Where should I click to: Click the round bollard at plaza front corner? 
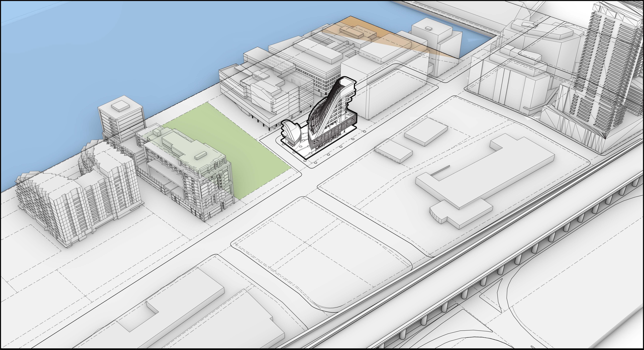[305, 160]
